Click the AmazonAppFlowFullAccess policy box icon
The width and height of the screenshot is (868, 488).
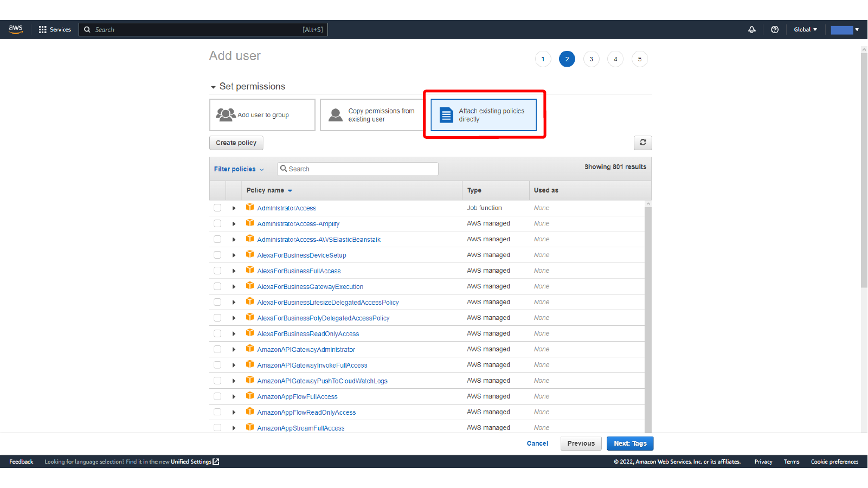tap(250, 396)
